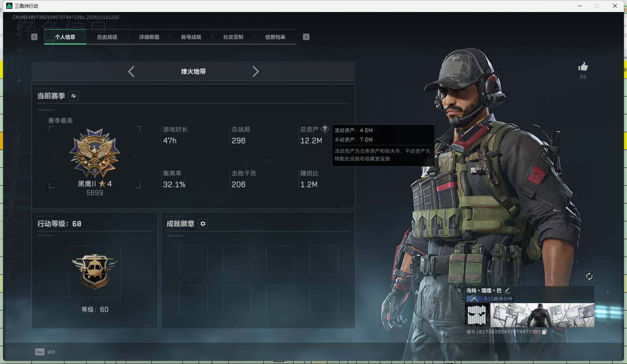Click the S10巅峰战神 title badge

(x=490, y=299)
